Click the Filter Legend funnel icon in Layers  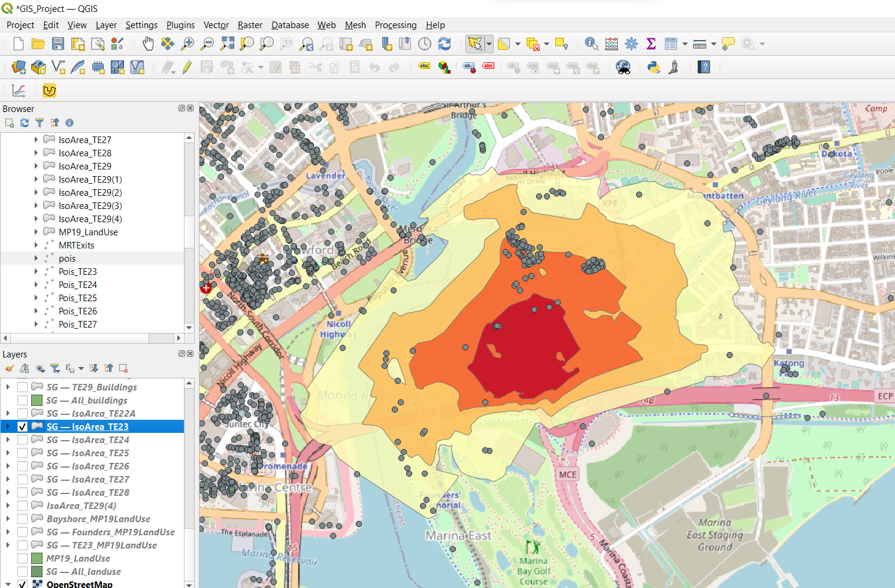click(55, 368)
